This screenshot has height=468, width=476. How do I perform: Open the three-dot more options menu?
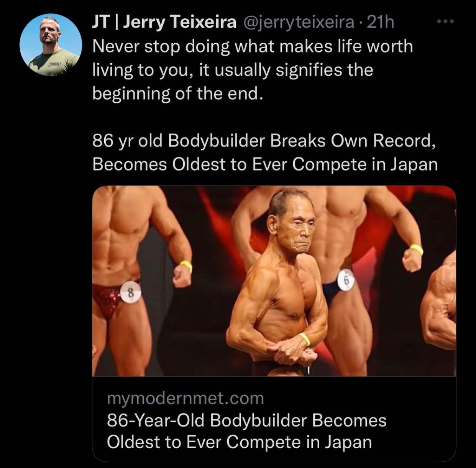tap(446, 22)
